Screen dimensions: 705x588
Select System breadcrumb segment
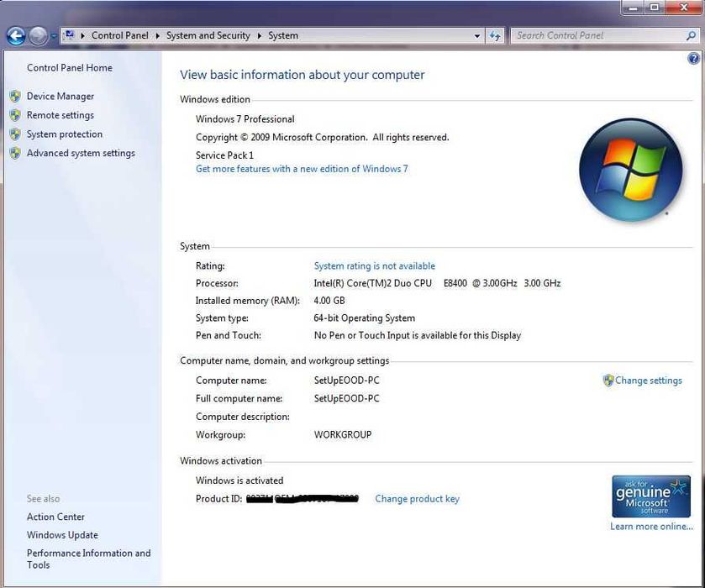pyautogui.click(x=283, y=35)
